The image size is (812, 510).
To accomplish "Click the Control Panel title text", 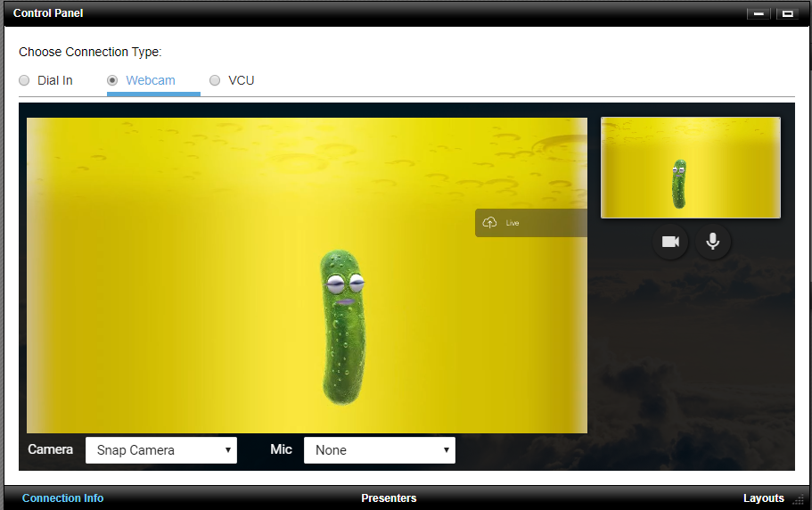I will coord(48,13).
